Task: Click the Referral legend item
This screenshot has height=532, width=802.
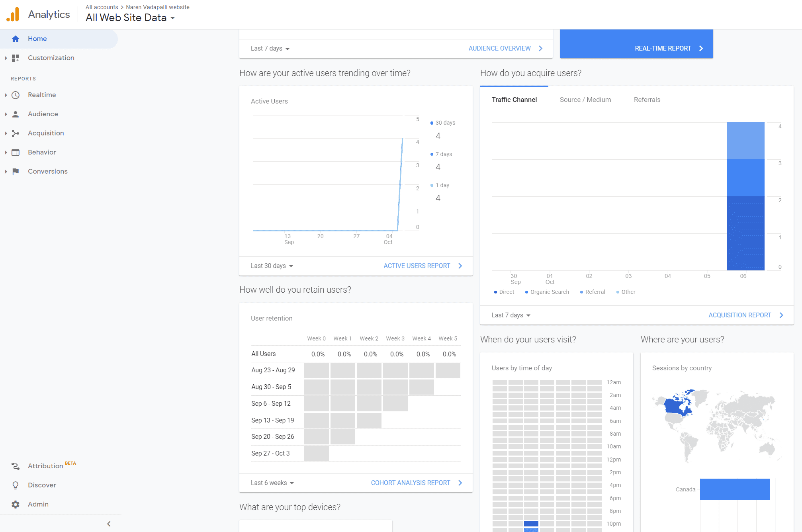Action: (x=593, y=292)
